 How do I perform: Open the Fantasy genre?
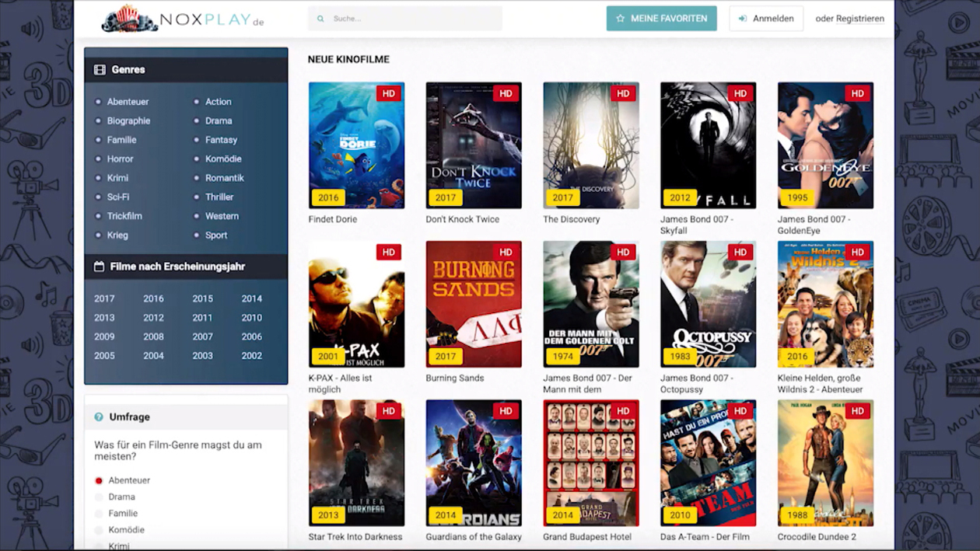(221, 140)
